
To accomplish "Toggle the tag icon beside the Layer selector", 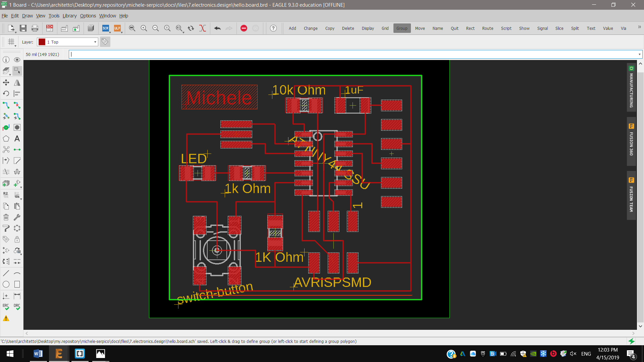I will tap(105, 42).
